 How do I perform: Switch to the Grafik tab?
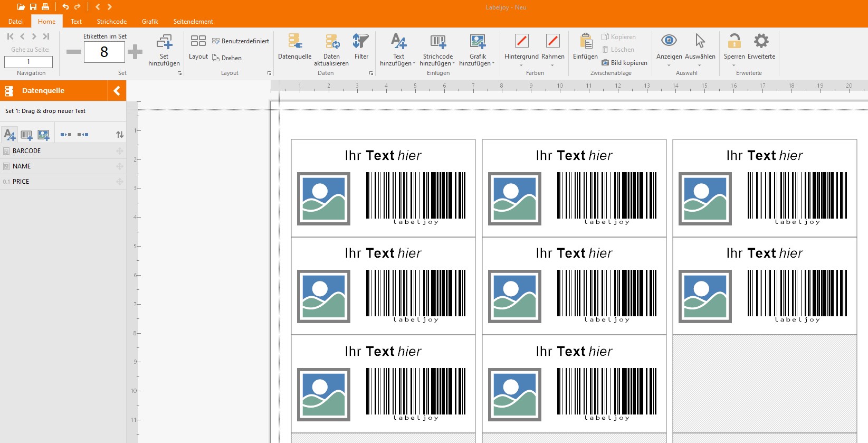(150, 22)
